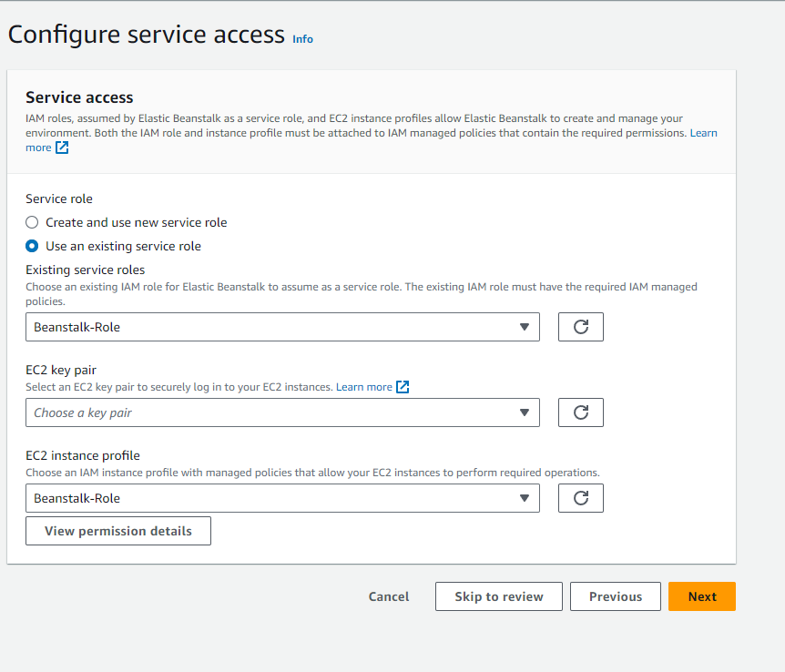Select Create and use new service role

[33, 222]
